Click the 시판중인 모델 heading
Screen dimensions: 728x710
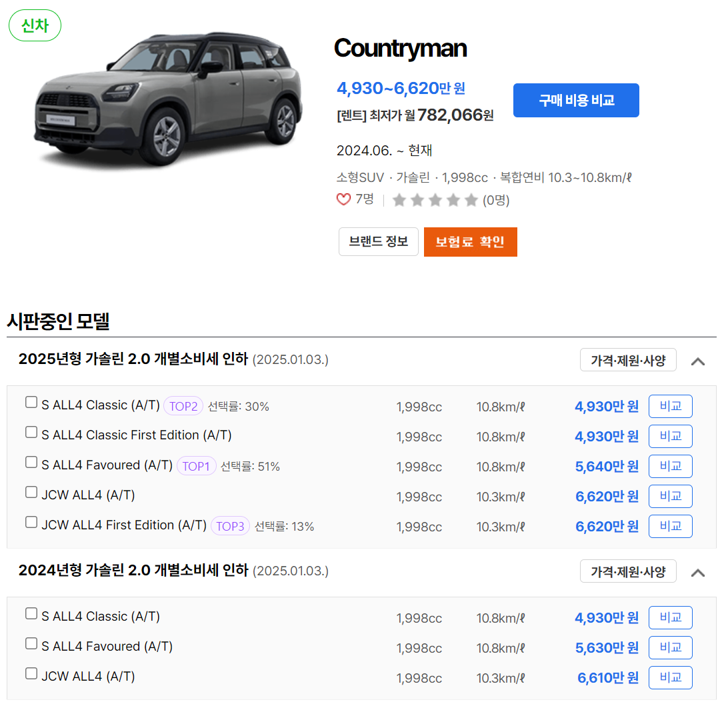[58, 321]
